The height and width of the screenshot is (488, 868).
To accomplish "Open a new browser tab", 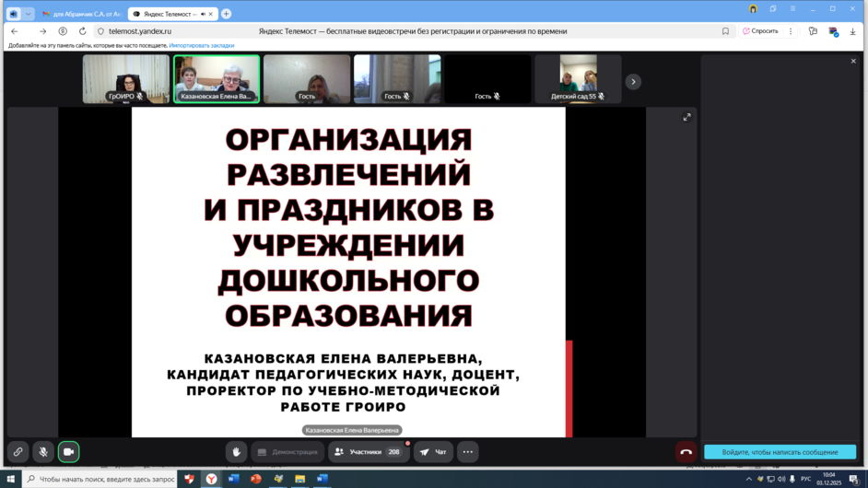I will pyautogui.click(x=227, y=14).
